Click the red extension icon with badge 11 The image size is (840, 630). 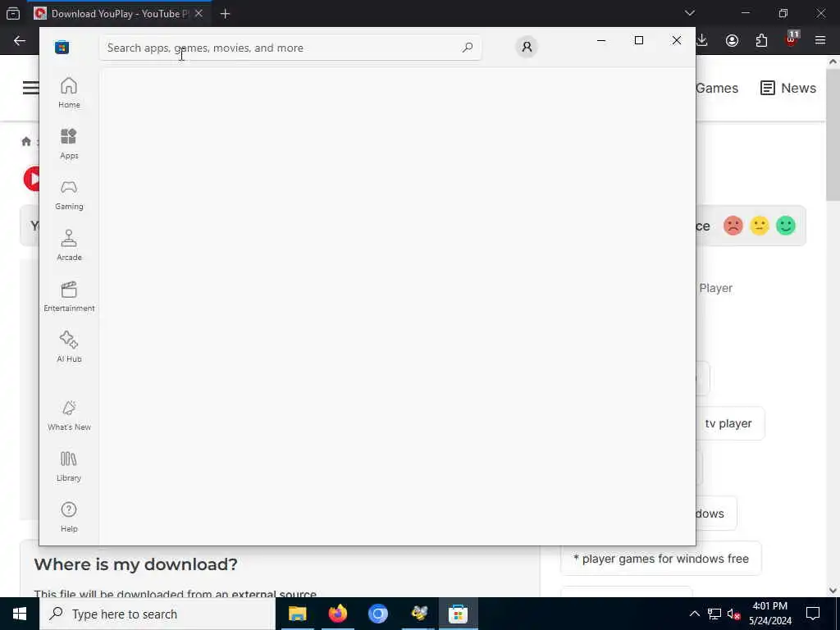(792, 39)
